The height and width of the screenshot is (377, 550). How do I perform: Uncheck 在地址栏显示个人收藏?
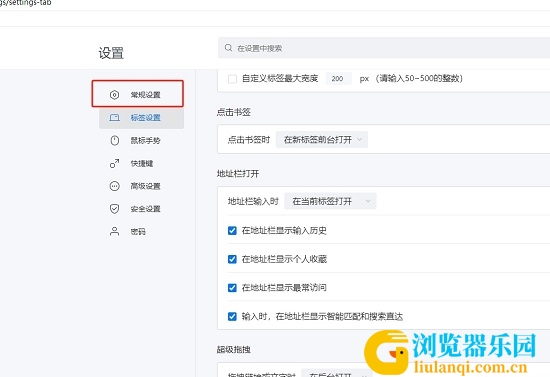coord(232,259)
